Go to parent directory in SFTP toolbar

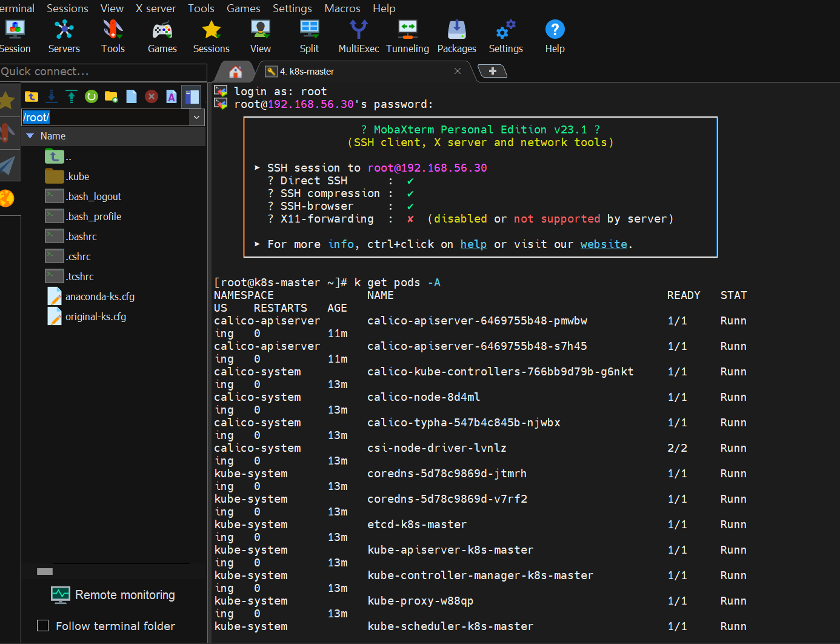(x=32, y=96)
